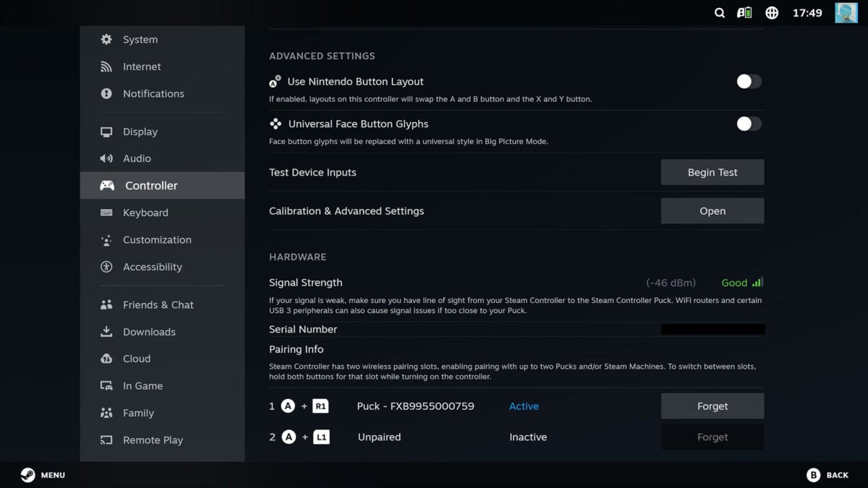Click the Test Device Inputs label

pos(312,172)
